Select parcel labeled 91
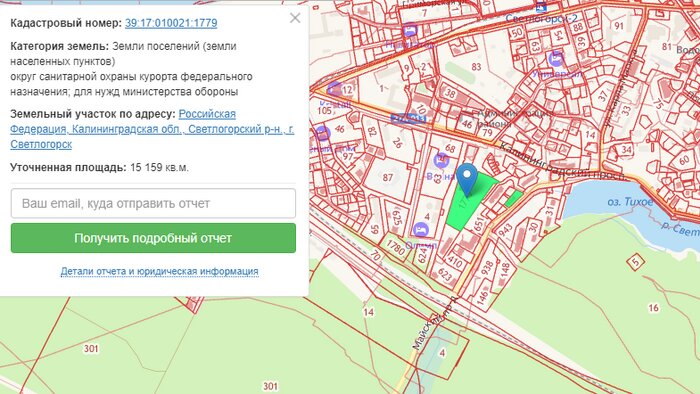This screenshot has width=700, height=394. click(619, 26)
